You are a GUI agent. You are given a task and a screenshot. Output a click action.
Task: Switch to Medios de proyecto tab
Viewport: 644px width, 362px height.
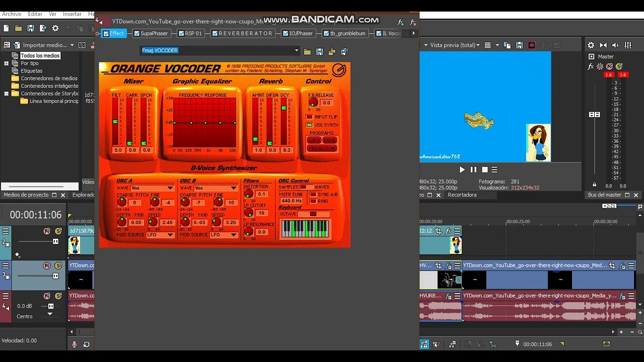tap(26, 195)
